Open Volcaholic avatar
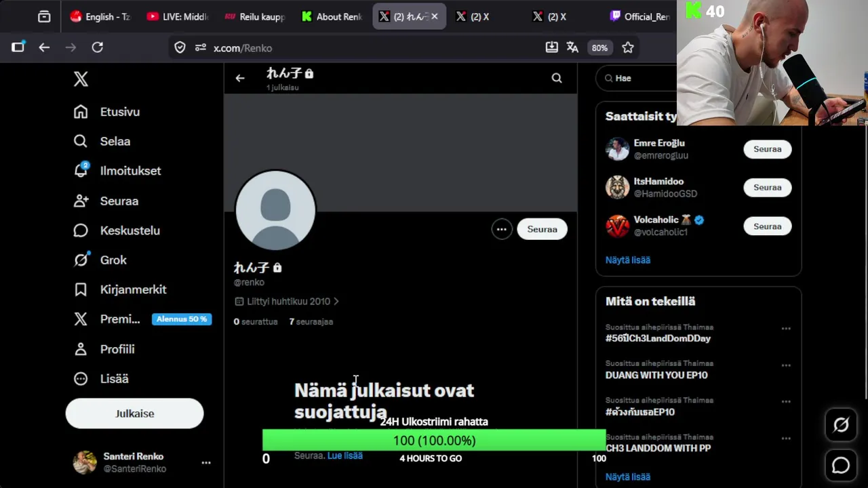The height and width of the screenshot is (488, 868). pyautogui.click(x=617, y=226)
